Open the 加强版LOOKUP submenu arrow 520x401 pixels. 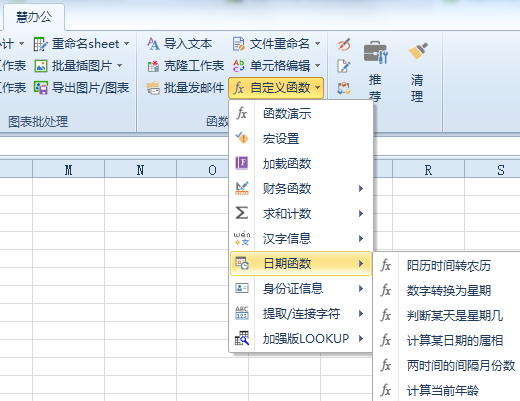pos(361,339)
